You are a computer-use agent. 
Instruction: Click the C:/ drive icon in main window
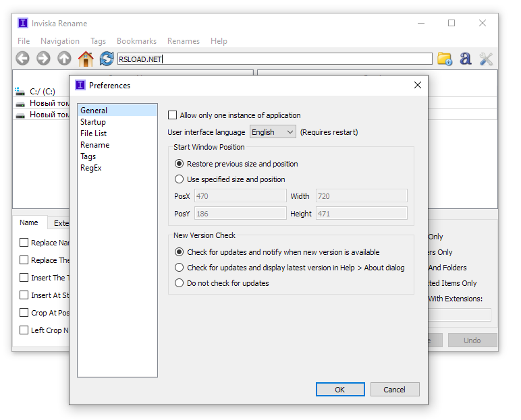[20, 91]
